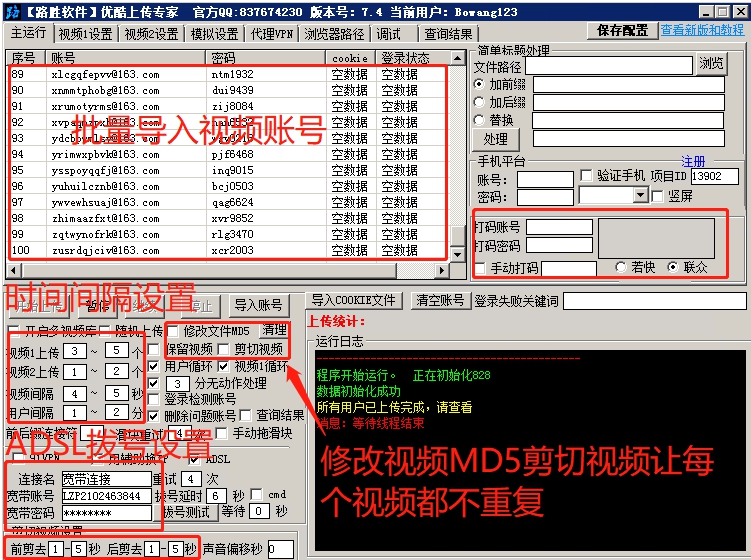Click the 导入账号 button
The height and width of the screenshot is (560, 751).
[x=258, y=305]
